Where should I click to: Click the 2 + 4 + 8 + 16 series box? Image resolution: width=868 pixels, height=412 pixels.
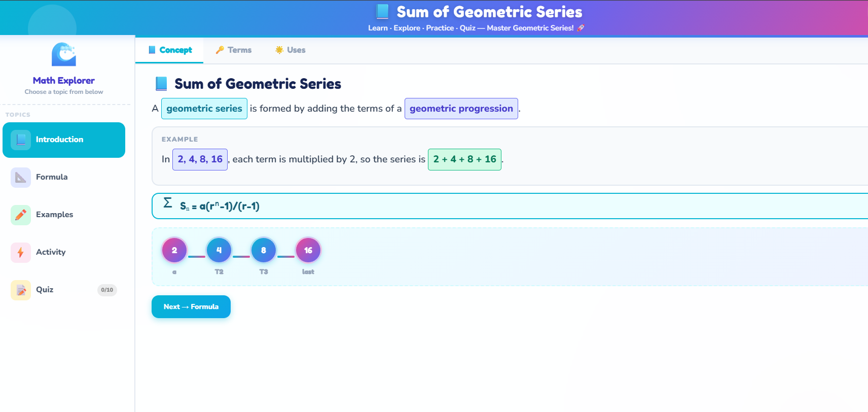[x=464, y=159]
